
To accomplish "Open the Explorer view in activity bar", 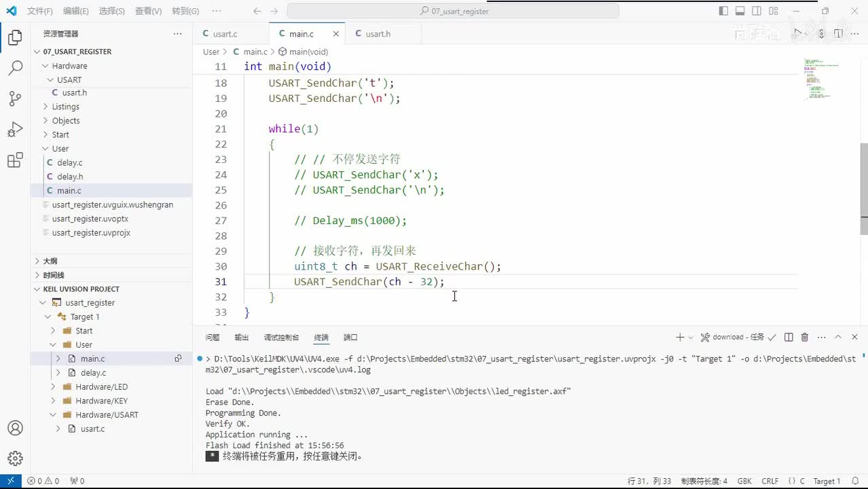I will [15, 38].
